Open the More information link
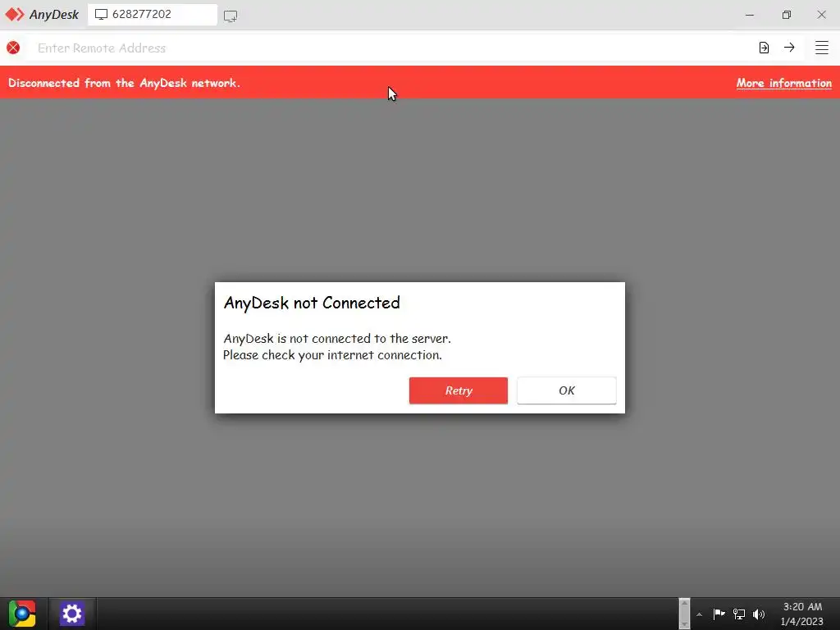 (x=783, y=83)
